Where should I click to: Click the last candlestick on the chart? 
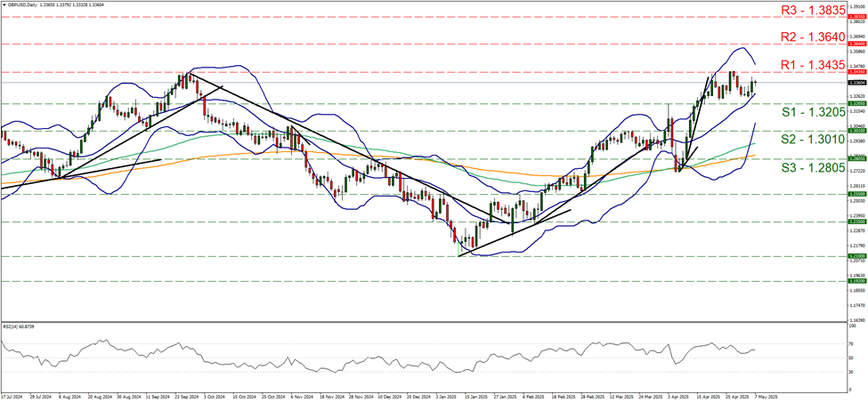pos(754,84)
